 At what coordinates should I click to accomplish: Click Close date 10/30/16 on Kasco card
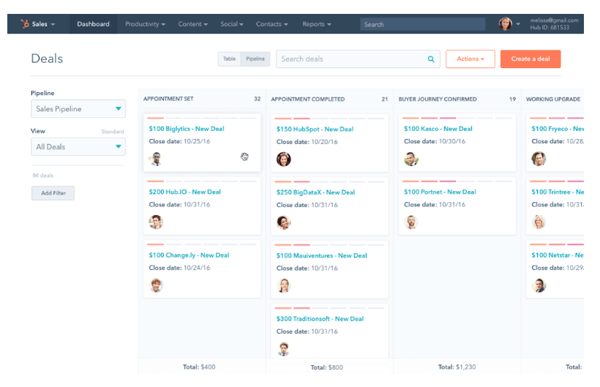click(x=434, y=141)
